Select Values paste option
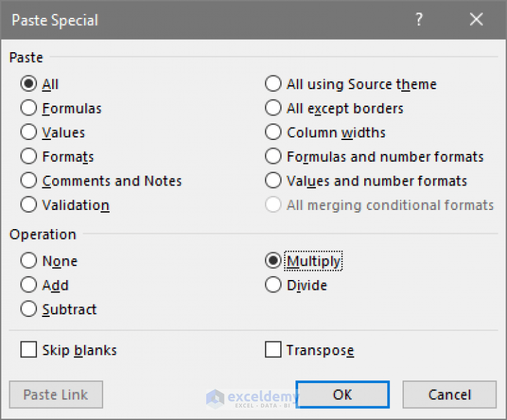Image resolution: width=507 pixels, height=420 pixels. click(28, 133)
